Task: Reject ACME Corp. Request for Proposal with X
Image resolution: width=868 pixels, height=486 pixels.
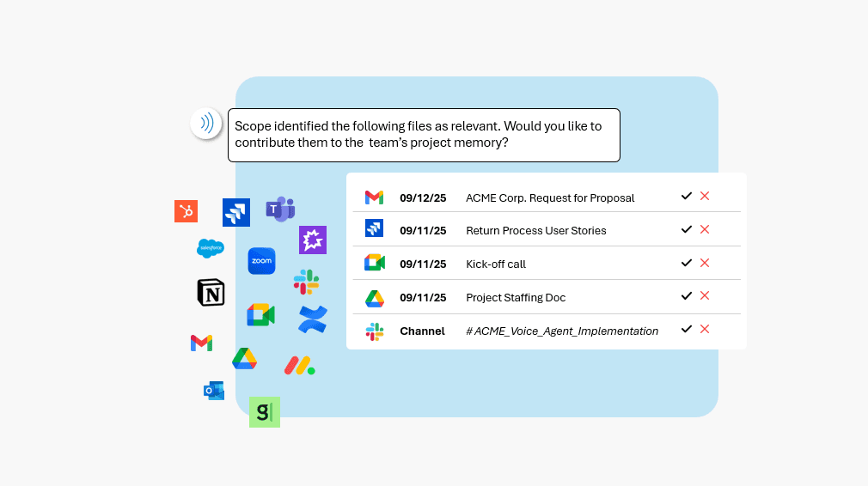Action: click(x=705, y=196)
